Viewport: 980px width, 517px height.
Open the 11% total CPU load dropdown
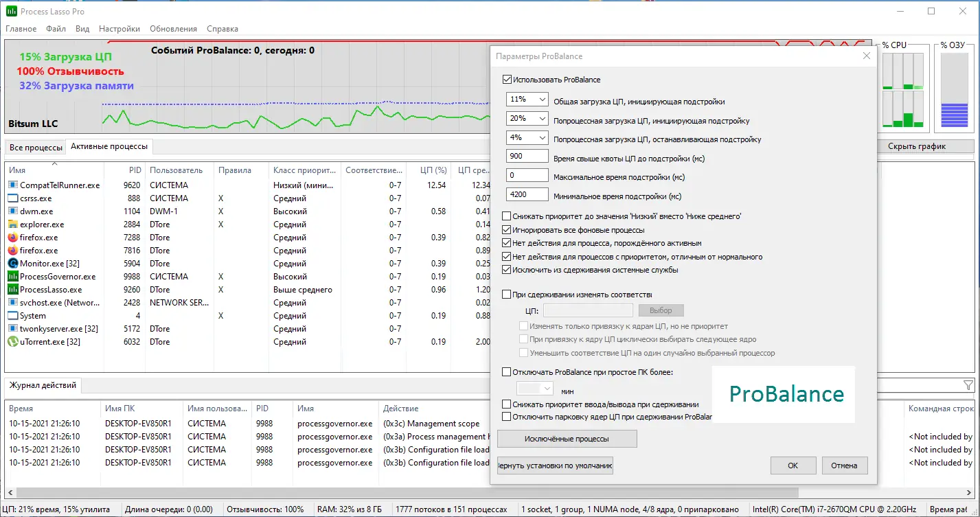click(x=527, y=100)
